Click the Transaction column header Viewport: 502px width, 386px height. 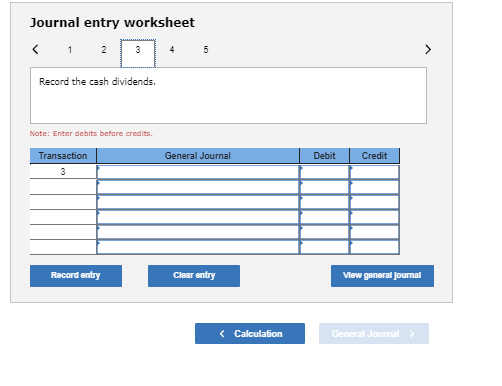(x=63, y=156)
